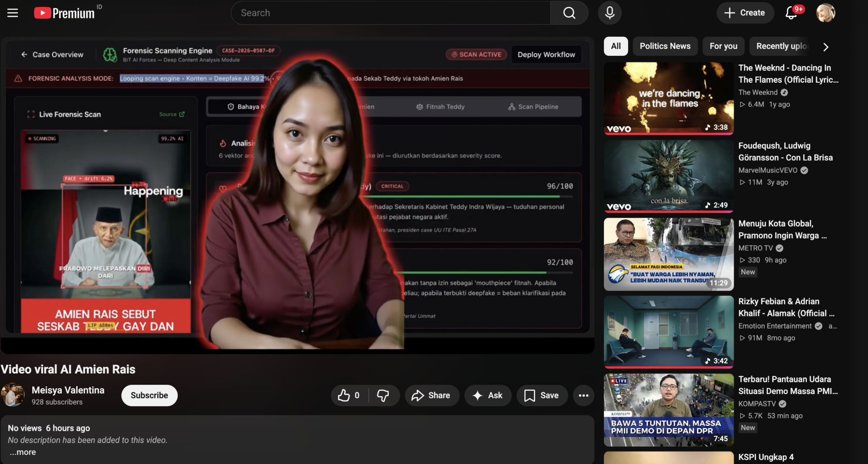The height and width of the screenshot is (464, 868).
Task: Select the For you chip
Action: [x=723, y=46]
